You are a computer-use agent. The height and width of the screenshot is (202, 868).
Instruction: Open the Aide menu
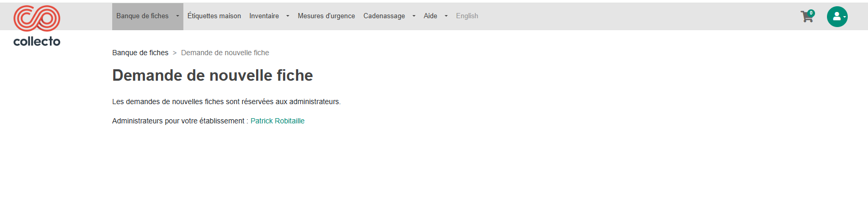click(x=430, y=16)
